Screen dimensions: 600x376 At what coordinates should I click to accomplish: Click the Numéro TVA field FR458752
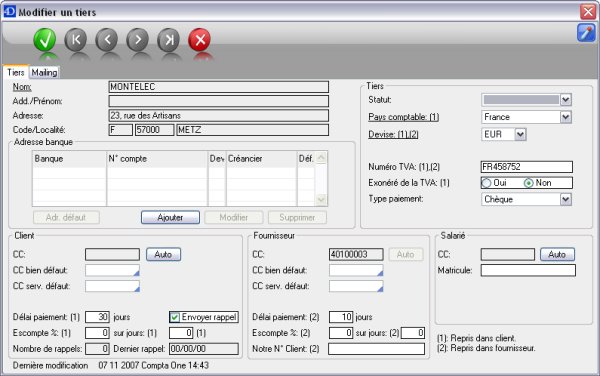coord(527,167)
